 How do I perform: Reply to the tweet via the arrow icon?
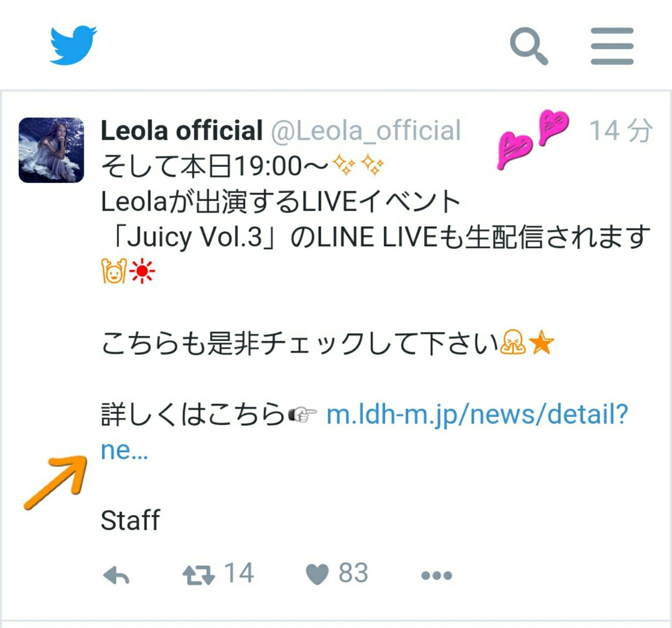click(117, 576)
